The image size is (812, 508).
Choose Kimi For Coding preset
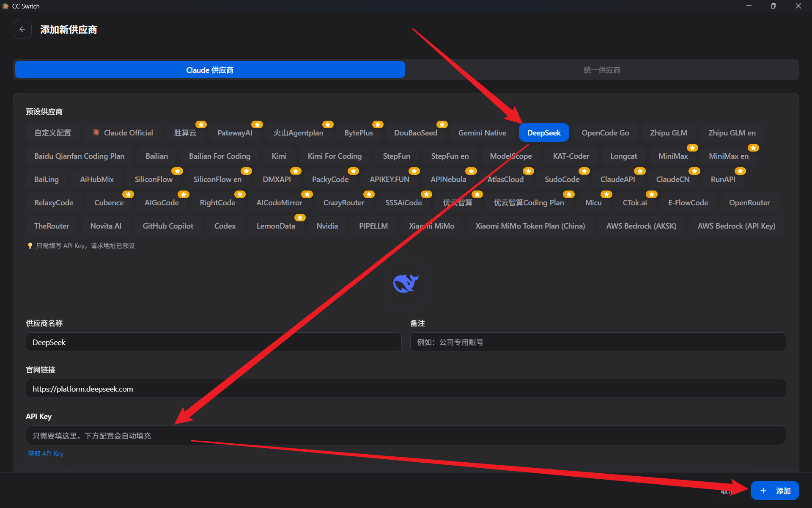335,156
